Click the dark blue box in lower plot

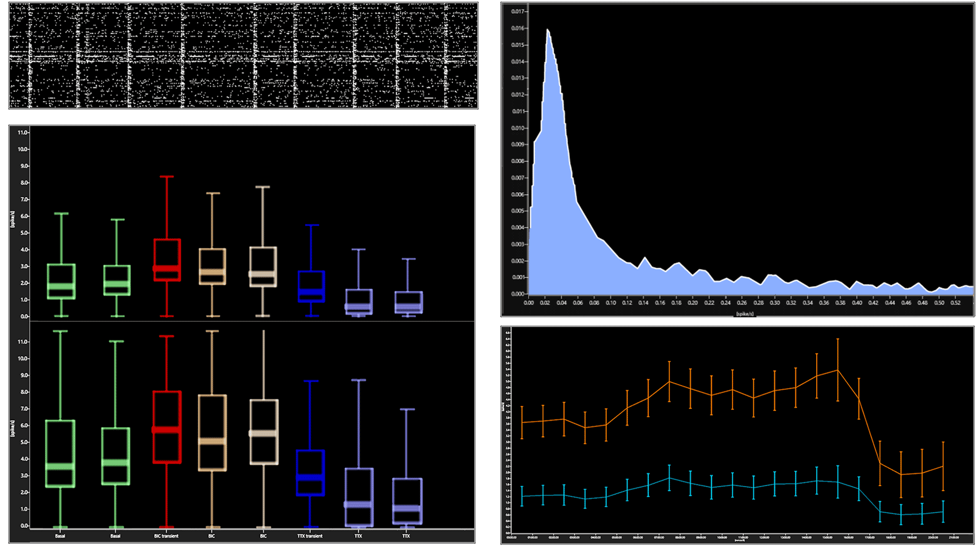(x=310, y=472)
